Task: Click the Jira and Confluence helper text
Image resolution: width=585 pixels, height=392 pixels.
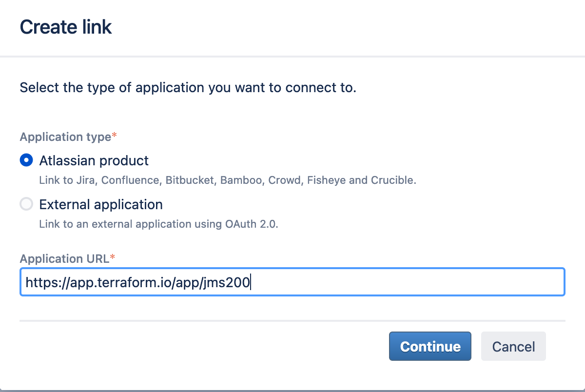Action: (x=228, y=180)
